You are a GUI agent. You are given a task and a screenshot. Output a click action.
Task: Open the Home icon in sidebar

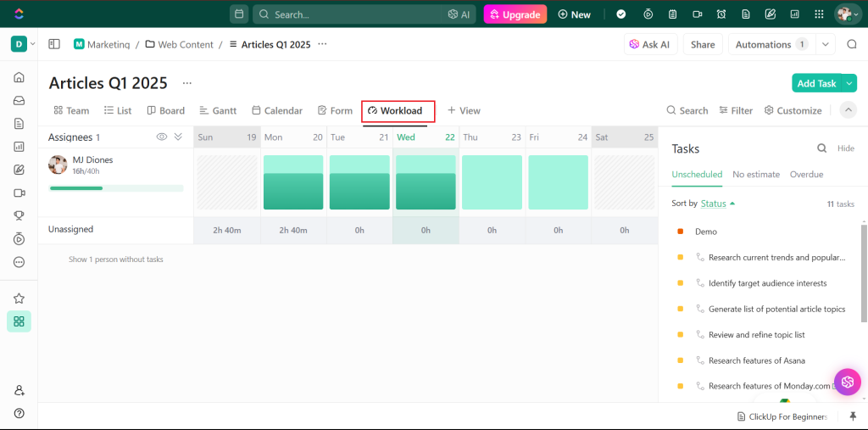point(19,77)
